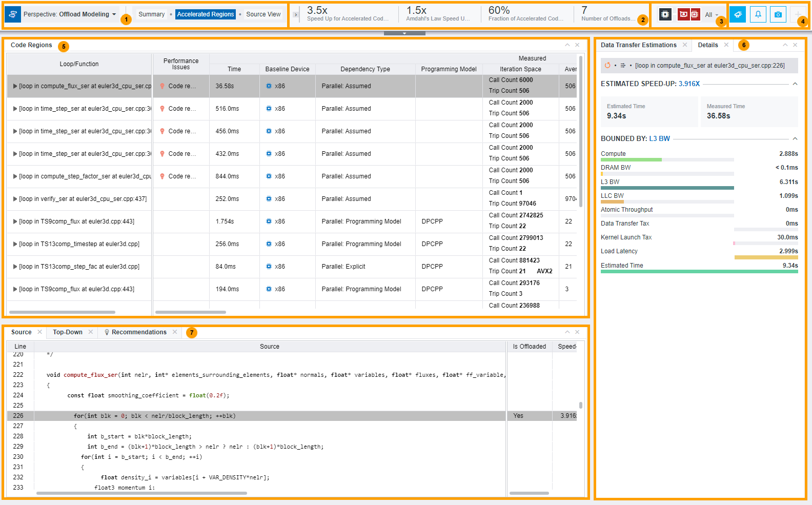Click the orange loop icon in Details
The height and width of the screenshot is (505, 812).
pyautogui.click(x=607, y=66)
